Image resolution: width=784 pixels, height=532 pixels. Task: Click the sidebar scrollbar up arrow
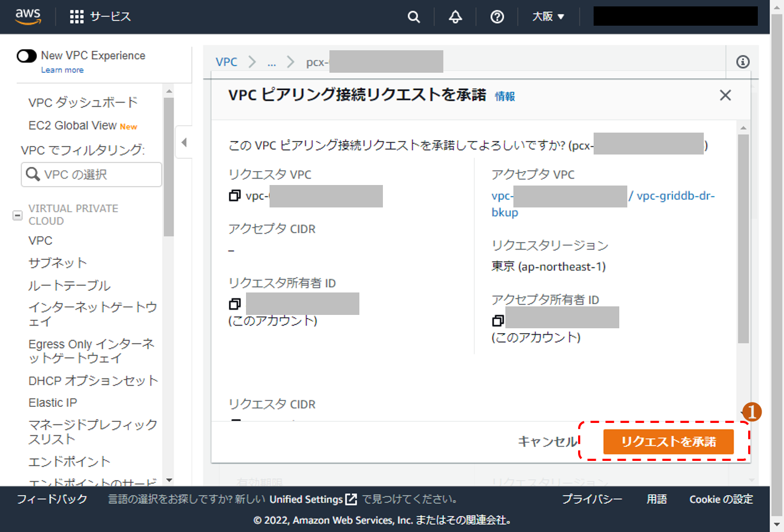pyautogui.click(x=169, y=91)
